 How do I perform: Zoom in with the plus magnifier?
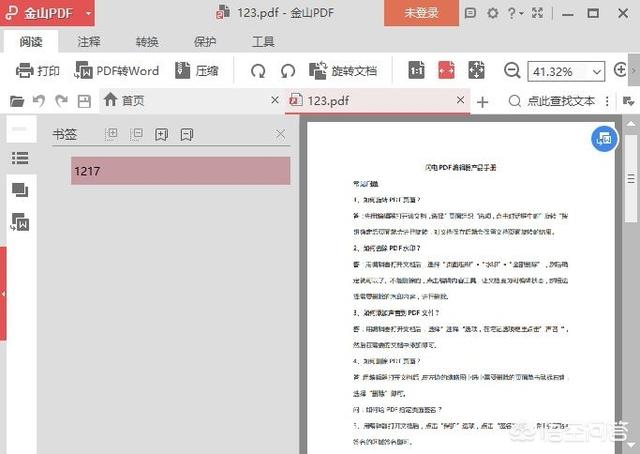pyautogui.click(x=620, y=70)
